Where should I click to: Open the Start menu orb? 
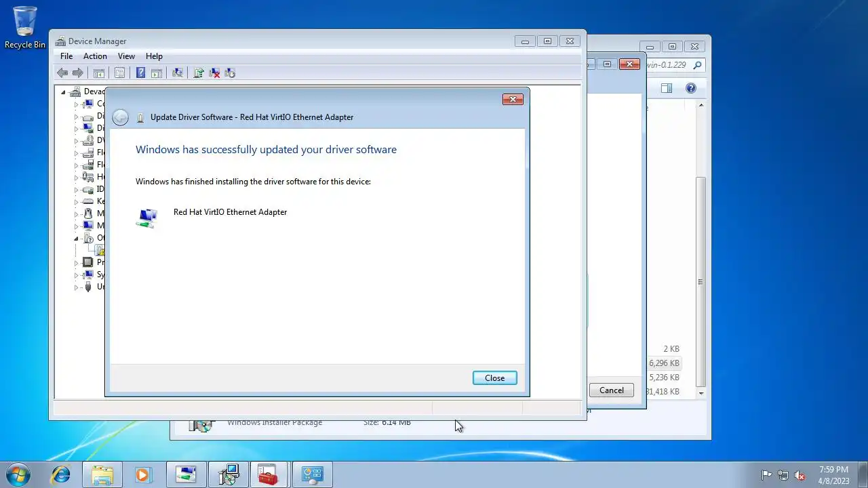coord(18,474)
